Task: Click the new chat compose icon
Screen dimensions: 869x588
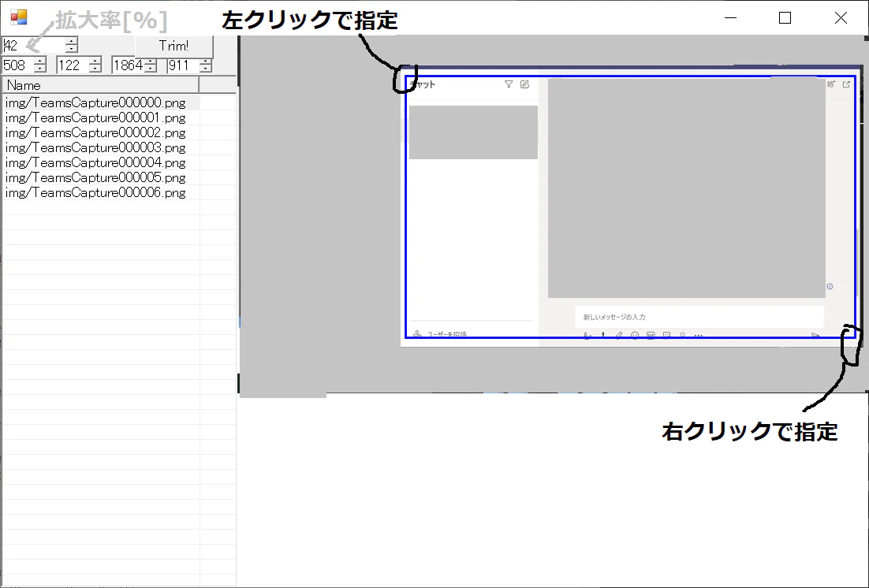Action: tap(524, 84)
